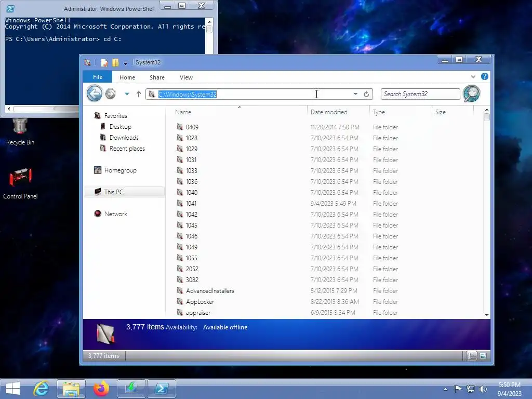Open the Windows Start button

pos(13,389)
